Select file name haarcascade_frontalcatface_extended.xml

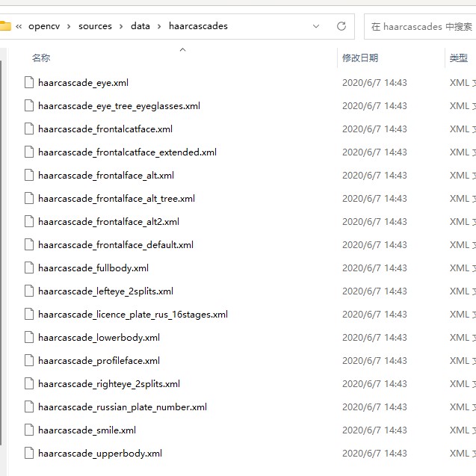point(127,152)
